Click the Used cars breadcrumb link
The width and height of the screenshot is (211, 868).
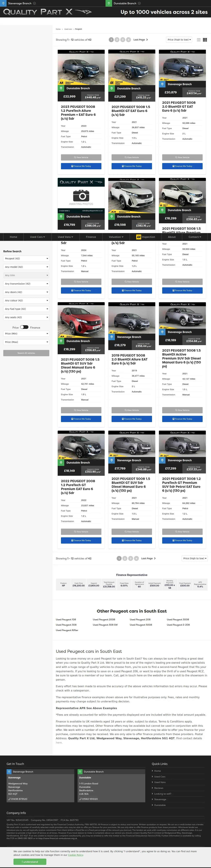click(68, 29)
